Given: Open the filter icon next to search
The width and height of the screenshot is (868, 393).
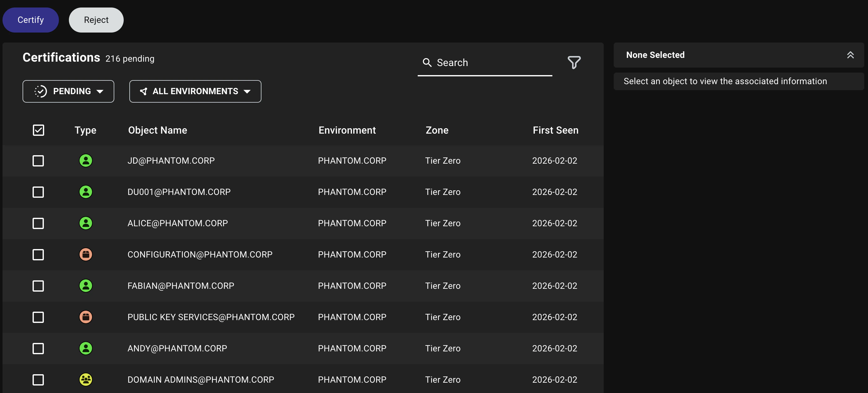Looking at the screenshot, I should click(574, 62).
